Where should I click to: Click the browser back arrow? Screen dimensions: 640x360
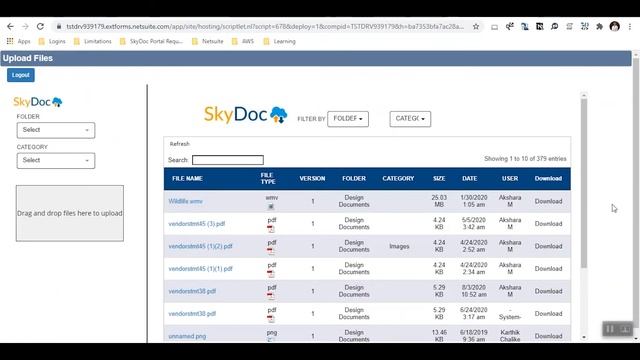coord(10,27)
